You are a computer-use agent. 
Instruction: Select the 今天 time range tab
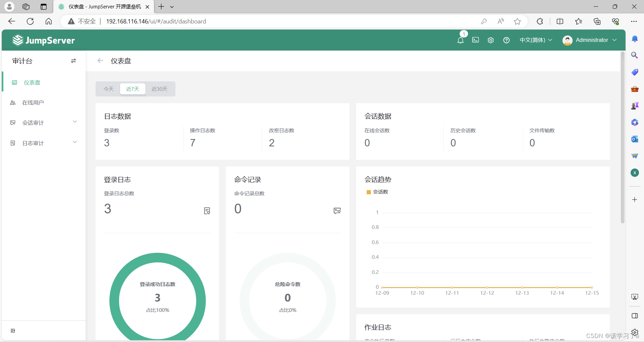point(109,89)
